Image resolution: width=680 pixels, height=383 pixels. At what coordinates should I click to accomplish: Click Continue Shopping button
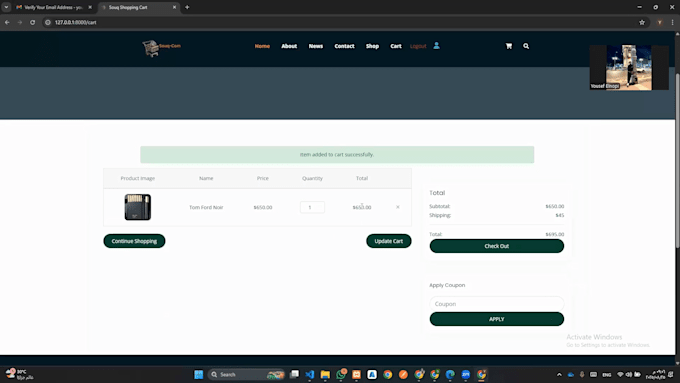click(x=134, y=241)
